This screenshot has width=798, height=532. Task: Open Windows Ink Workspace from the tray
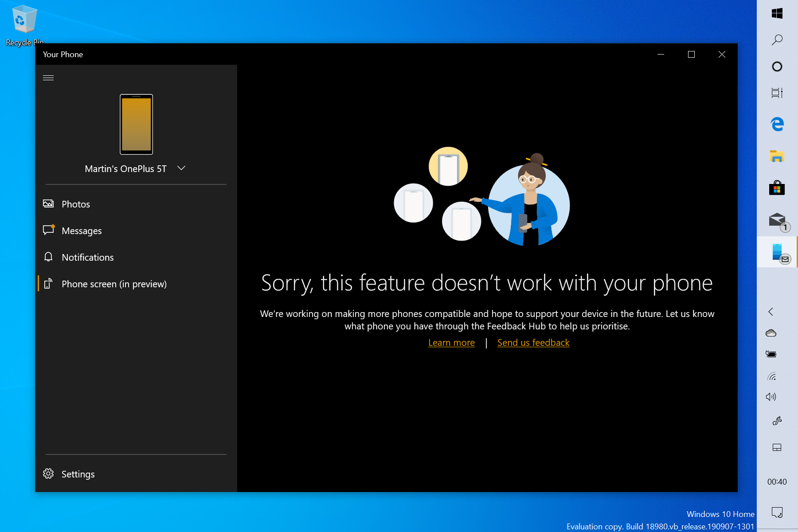coord(778,421)
